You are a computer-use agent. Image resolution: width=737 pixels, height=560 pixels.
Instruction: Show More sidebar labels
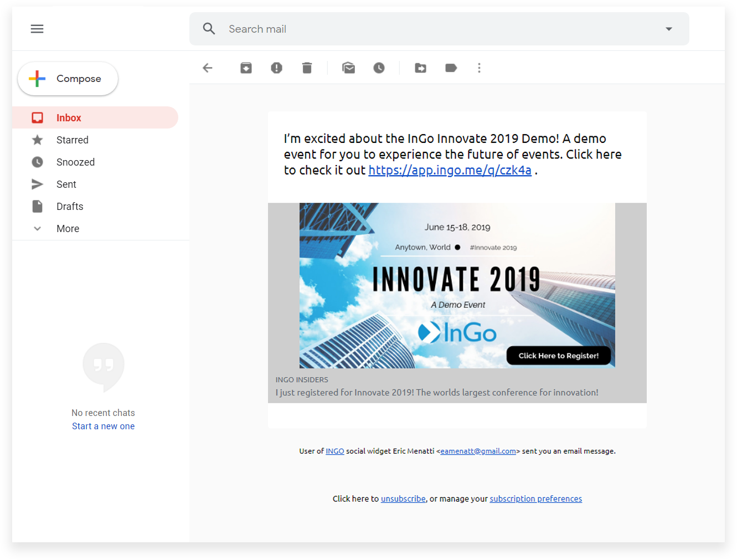point(95,228)
